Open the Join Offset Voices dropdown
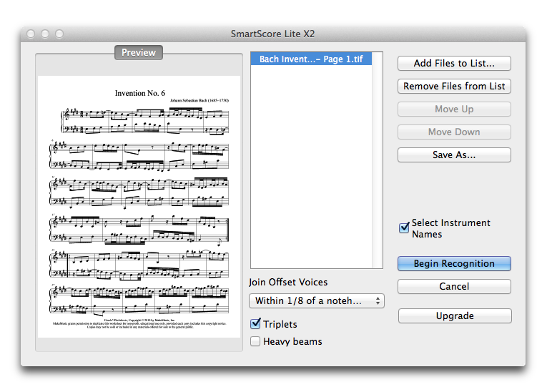Screen dimensions: 547x392 (316, 300)
